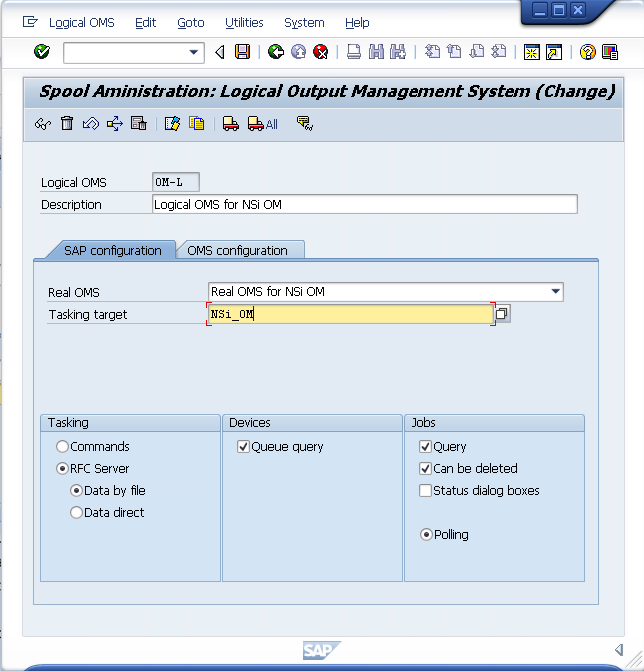Click the red Cancel icon
The image size is (644, 671).
click(320, 52)
